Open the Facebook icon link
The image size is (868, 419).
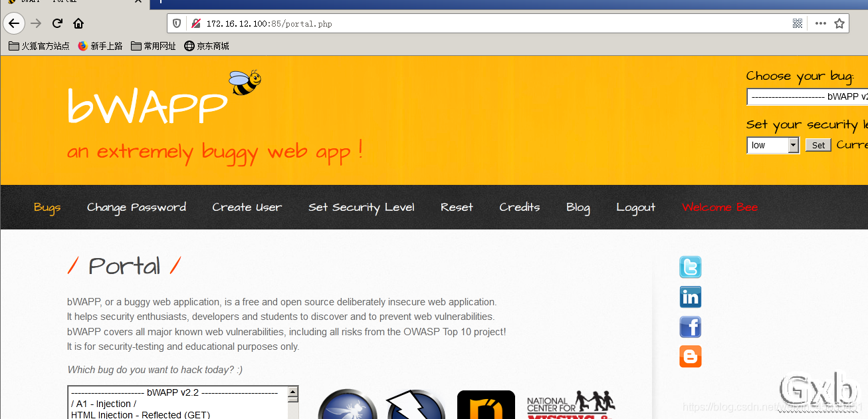click(x=691, y=327)
